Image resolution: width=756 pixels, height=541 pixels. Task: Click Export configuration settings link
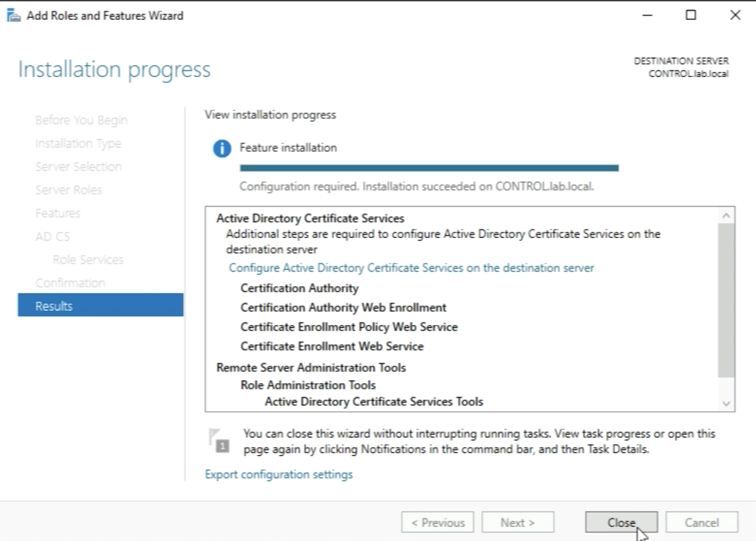click(278, 474)
